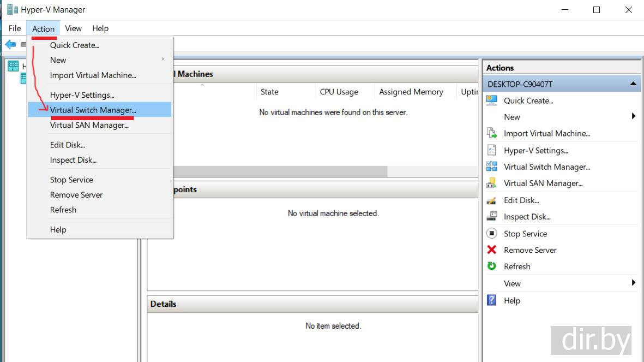The width and height of the screenshot is (644, 362).
Task: Choose Import Virtual Machine in Action menu
Action: tap(100, 75)
